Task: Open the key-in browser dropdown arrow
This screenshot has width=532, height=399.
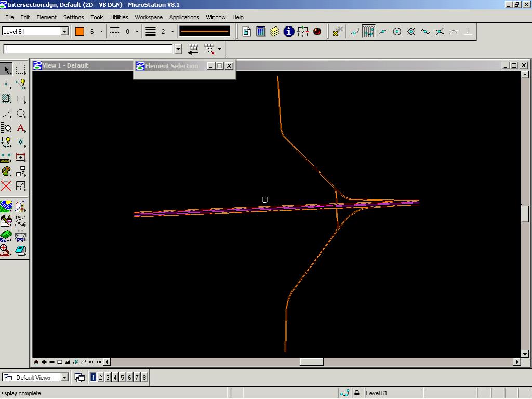Action: 220,49
